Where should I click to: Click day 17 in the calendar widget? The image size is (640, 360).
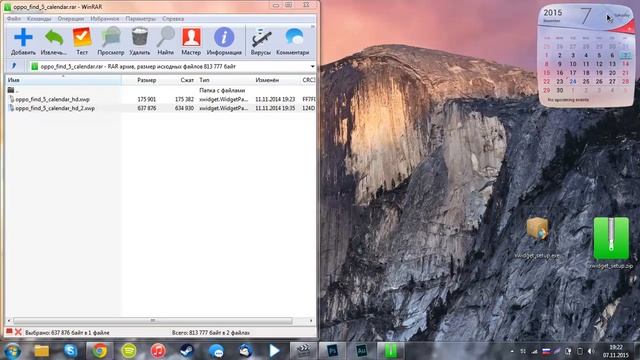(x=573, y=73)
